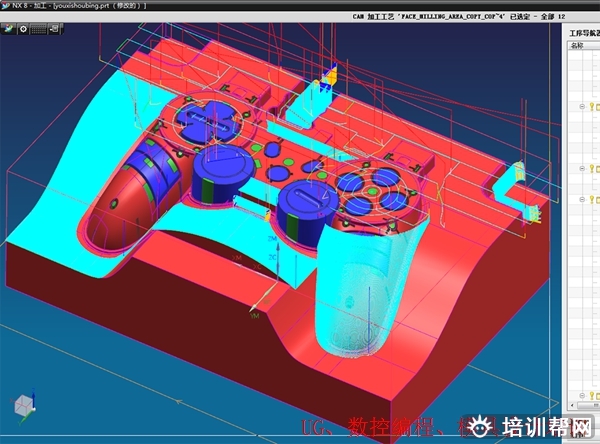Open the gear settings icon in top-left toolbar
The width and height of the screenshot is (600, 444).
[x=22, y=29]
